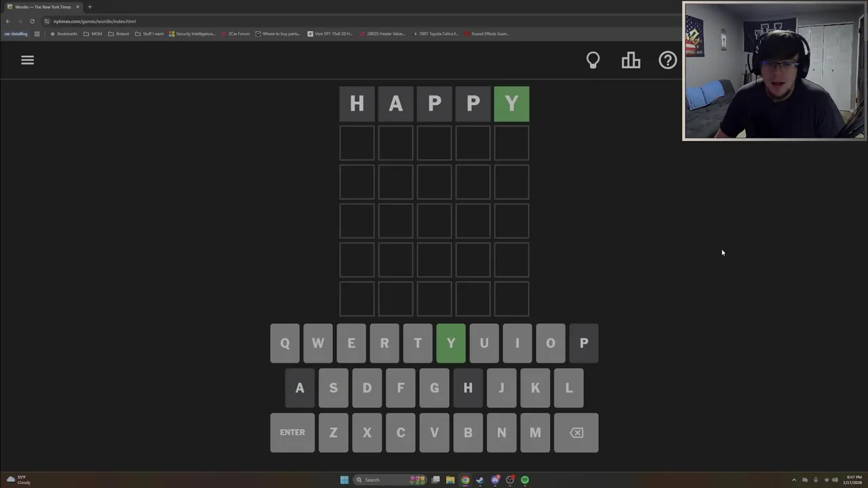Click the O key on the Wordle keyboard
The image size is (868, 488).
click(551, 343)
